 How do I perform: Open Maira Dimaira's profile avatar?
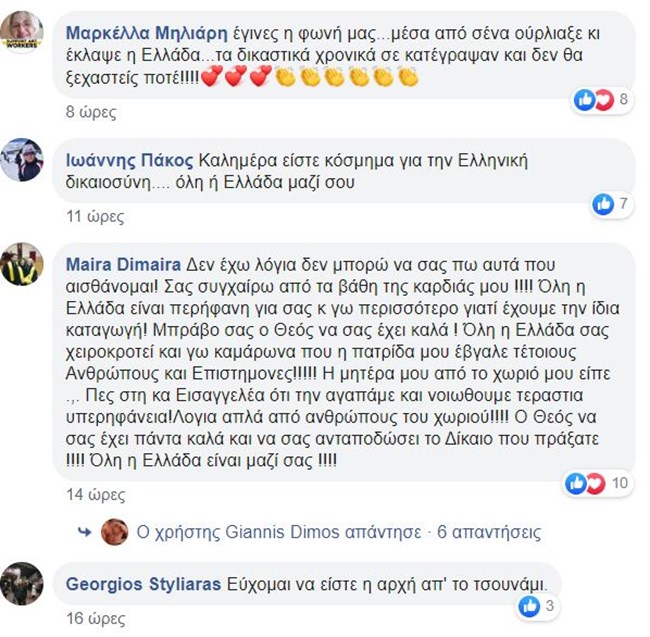coord(22,264)
